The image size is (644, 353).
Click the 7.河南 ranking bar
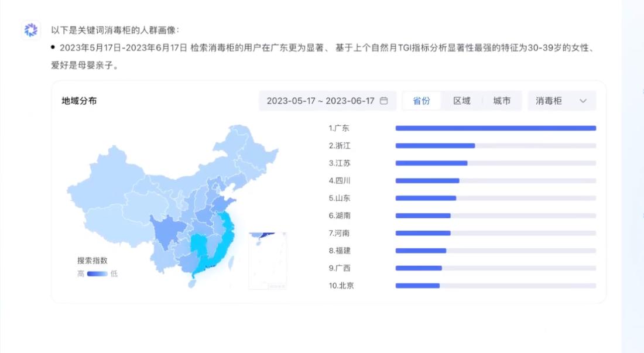pyautogui.click(x=496, y=233)
